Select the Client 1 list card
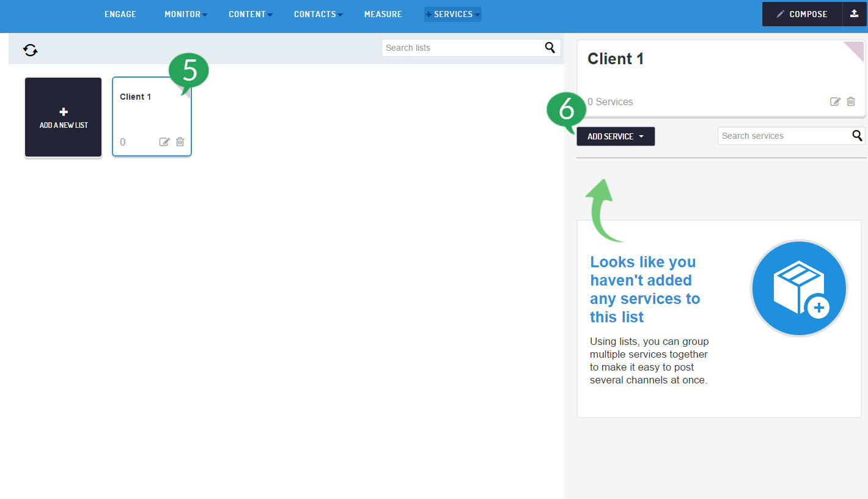Image resolution: width=868 pixels, height=499 pixels. coord(152,117)
